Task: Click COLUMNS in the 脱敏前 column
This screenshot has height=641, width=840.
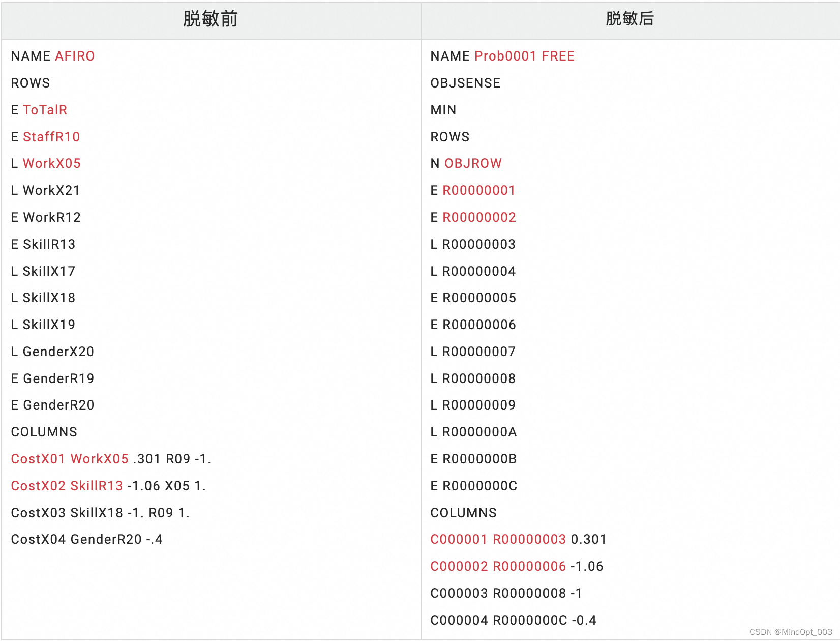Action: [x=44, y=432]
